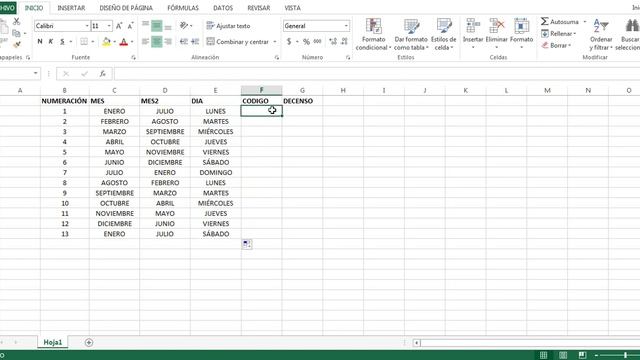Open Estilos de celda gallery
This screenshot has height=360, width=640.
(x=444, y=34)
